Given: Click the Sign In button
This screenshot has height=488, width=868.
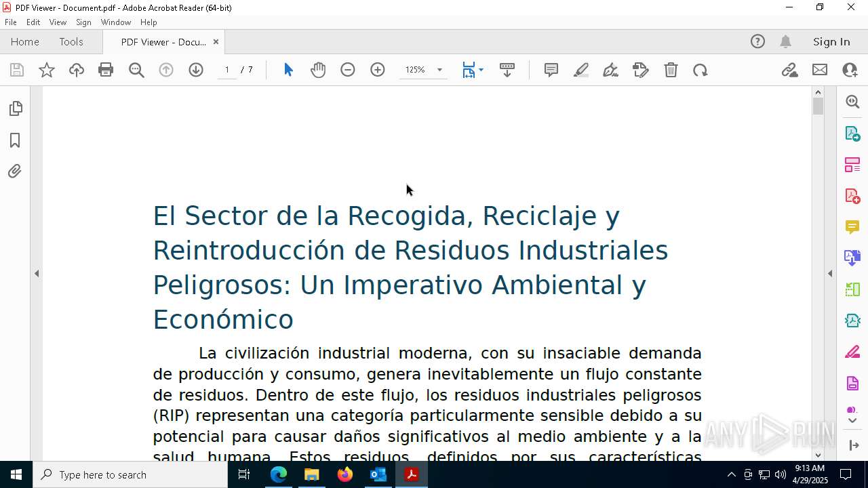Looking at the screenshot, I should (831, 42).
